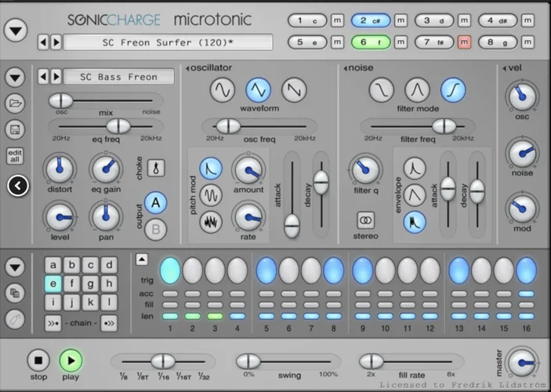Switch to pattern f
This screenshot has width=551, height=392.
point(71,283)
